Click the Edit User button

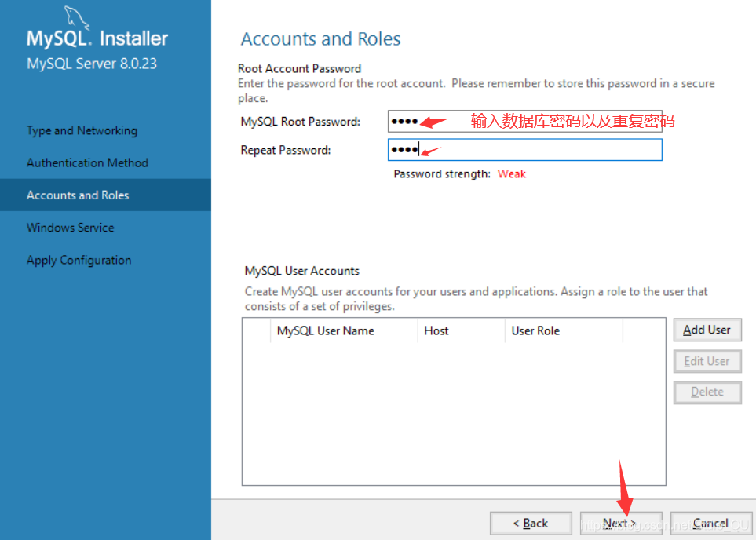(x=707, y=361)
